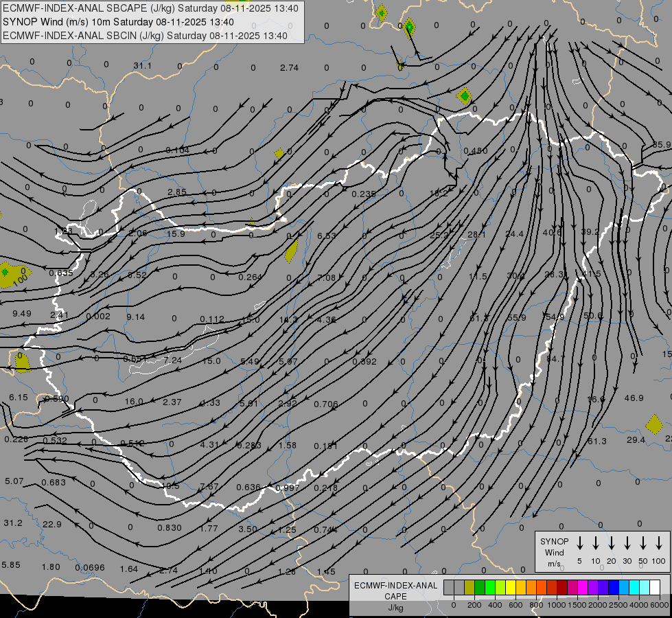Select the olive color swatch in CAPE legend

(x=470, y=588)
